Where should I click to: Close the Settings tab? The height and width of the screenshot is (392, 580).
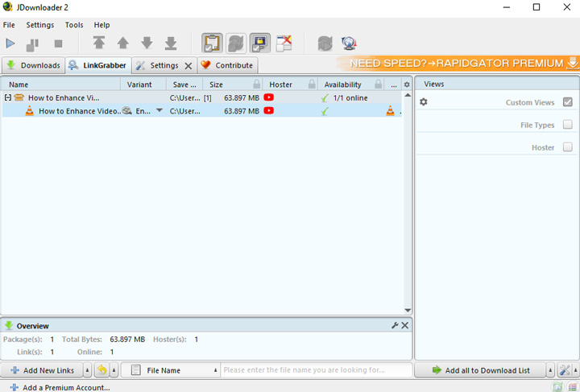188,66
